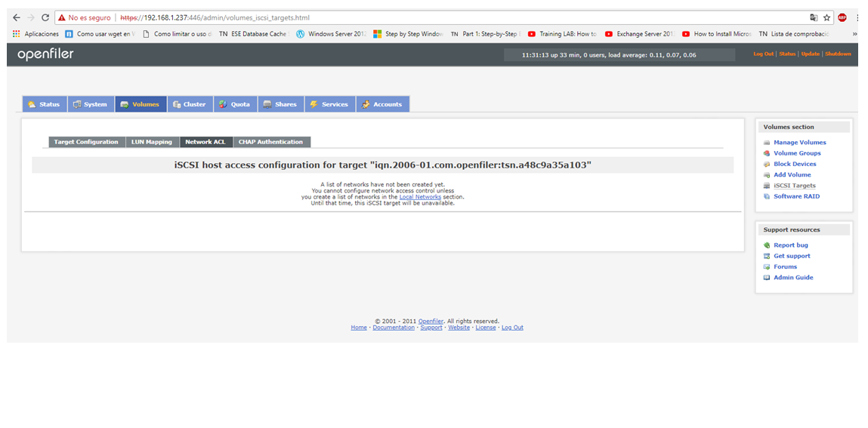Screen dimensions: 868x428
Task: Open the Aplicaciones apps grid icon
Action: coord(16,34)
